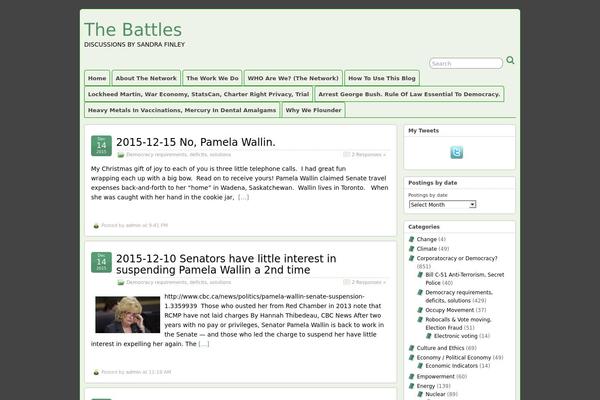Open 2 Responses link on No, Pamela Wallin
Screen dimensions: 600x400
click(369, 155)
